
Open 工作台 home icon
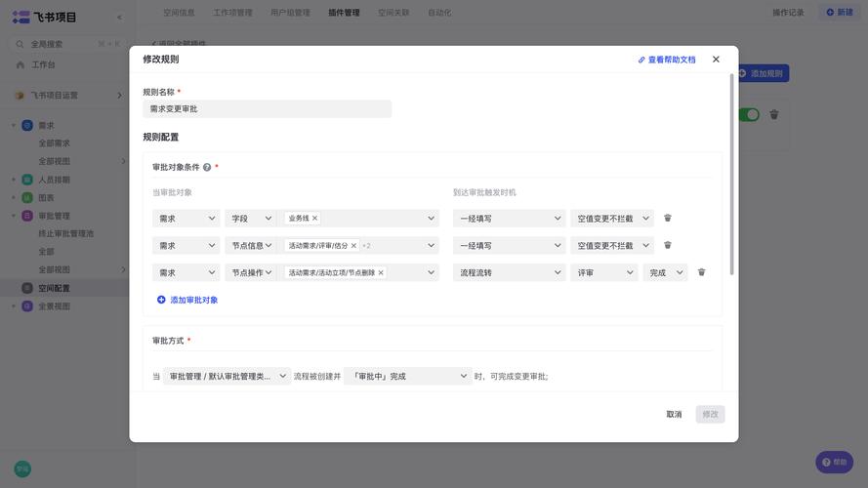coord(21,64)
